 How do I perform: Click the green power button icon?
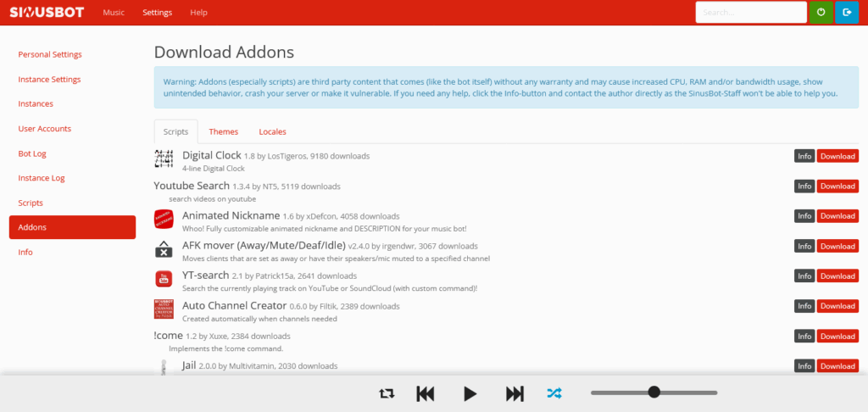[x=821, y=12]
